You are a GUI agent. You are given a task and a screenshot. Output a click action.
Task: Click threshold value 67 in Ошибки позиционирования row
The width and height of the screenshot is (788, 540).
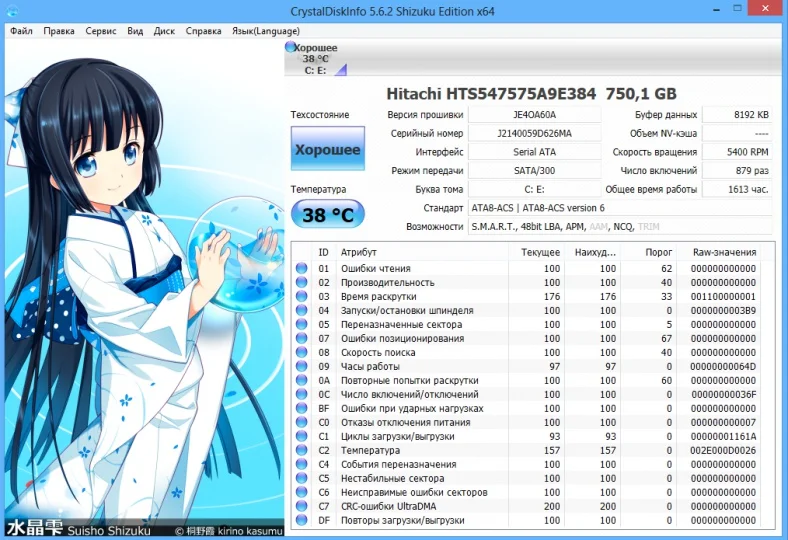666,339
